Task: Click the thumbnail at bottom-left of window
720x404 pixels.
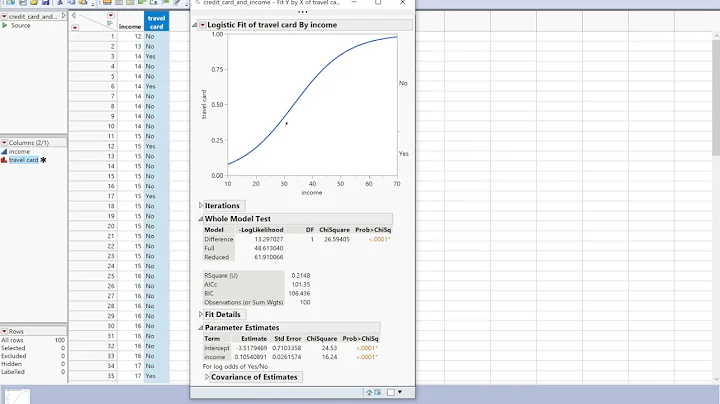Action: pyautogui.click(x=17, y=396)
